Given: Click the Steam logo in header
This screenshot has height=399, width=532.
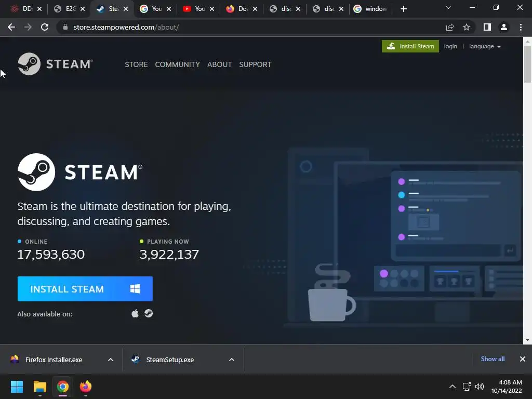Looking at the screenshot, I should tap(55, 64).
